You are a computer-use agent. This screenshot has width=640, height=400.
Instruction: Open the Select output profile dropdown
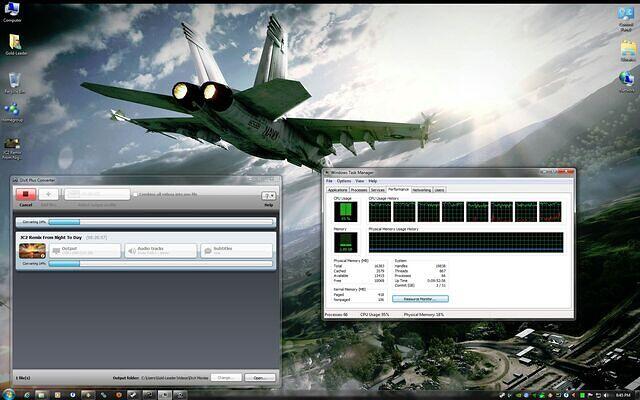95,196
